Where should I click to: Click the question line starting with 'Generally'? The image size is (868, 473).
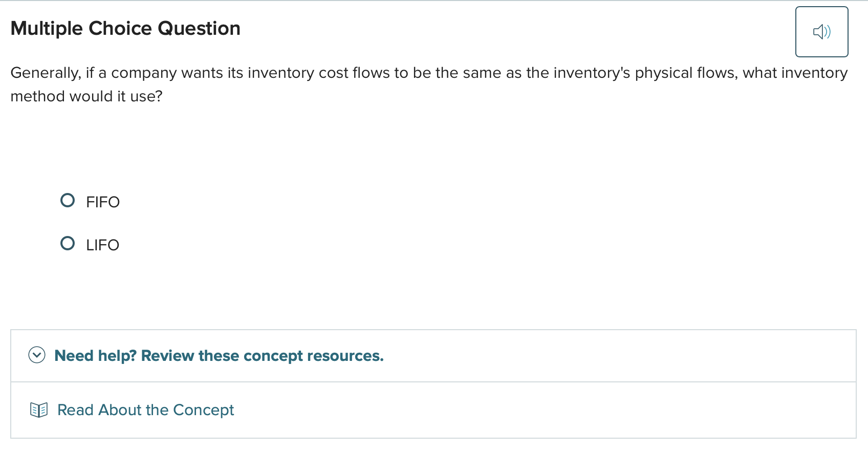428,73
